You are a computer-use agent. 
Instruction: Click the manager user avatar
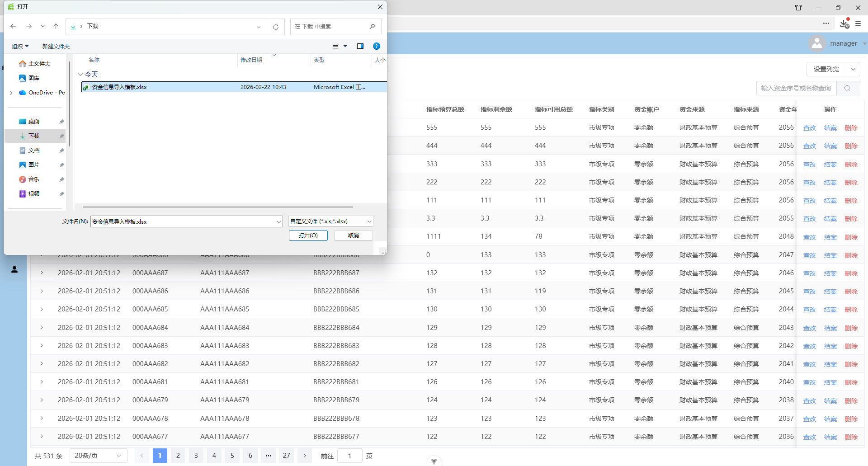[817, 43]
